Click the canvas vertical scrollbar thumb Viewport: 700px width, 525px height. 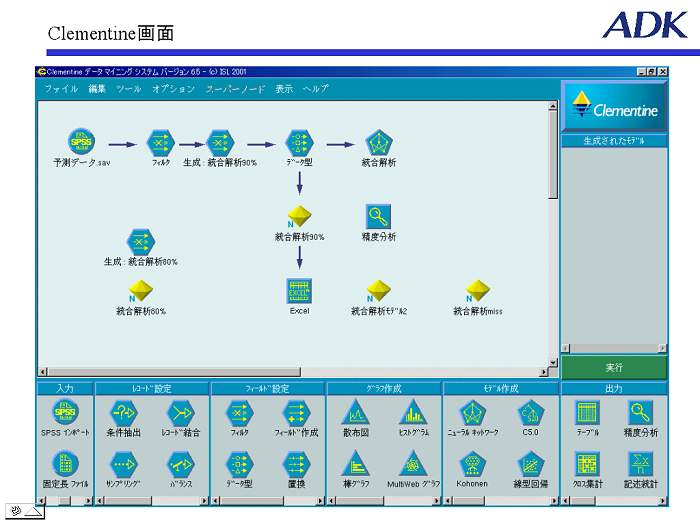pos(553,154)
